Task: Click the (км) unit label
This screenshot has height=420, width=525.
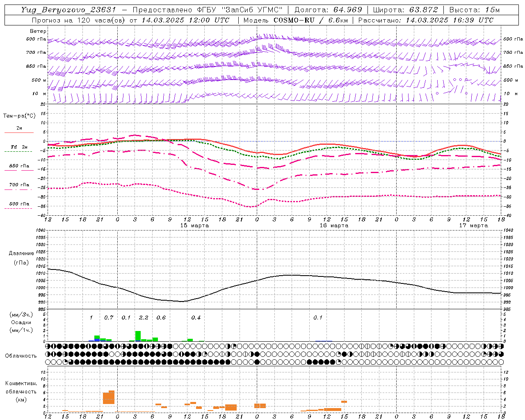Action: [x=21, y=399]
